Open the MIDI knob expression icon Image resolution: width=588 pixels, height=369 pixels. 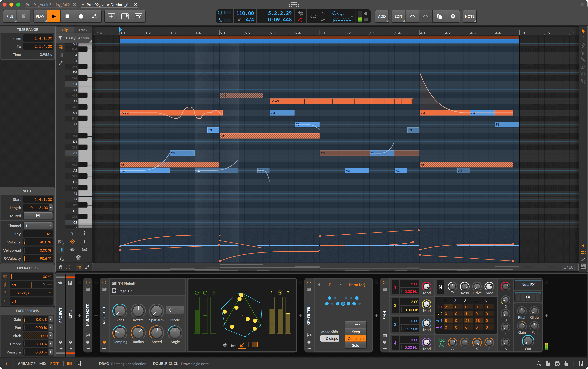tap(68, 267)
